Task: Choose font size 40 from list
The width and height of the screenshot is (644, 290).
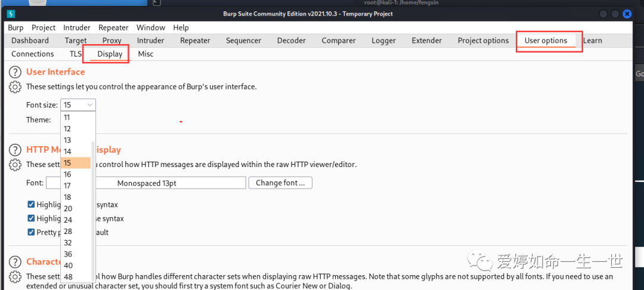Action: [76, 266]
